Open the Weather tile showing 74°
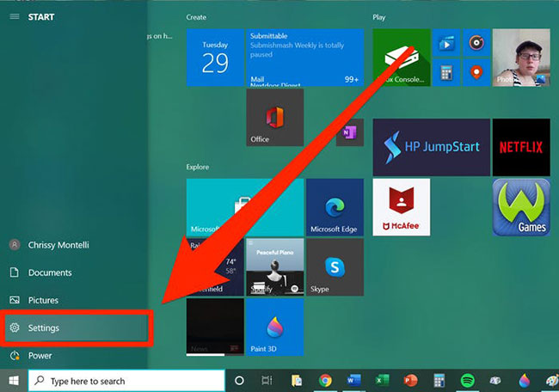Viewport: 559px width, 392px height. 215,266
